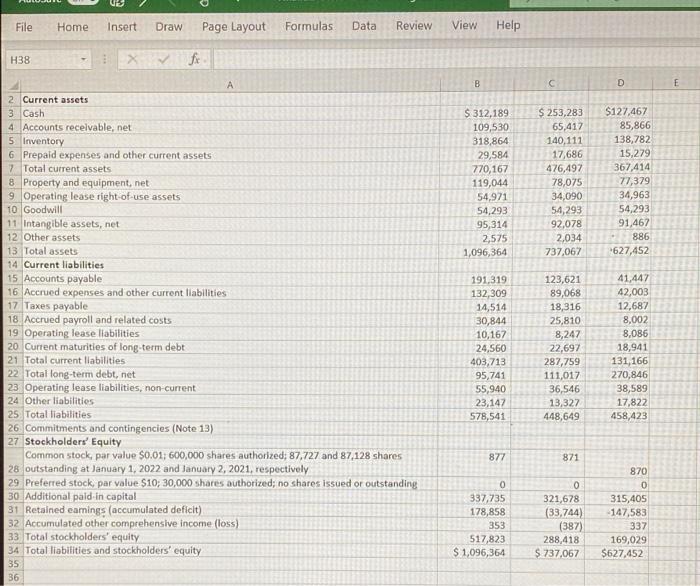Click the 'Stockholders' Equity' heading cell
The image size is (700, 586).
pos(230,441)
